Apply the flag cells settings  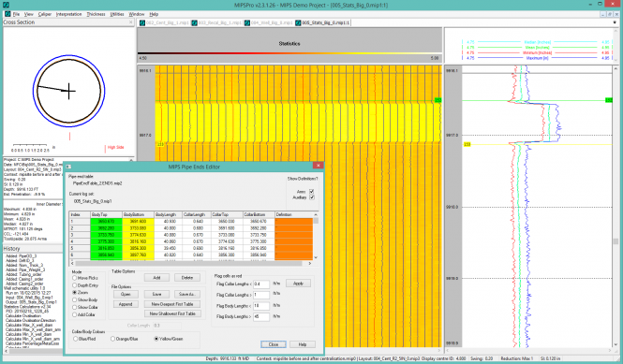[298, 284]
